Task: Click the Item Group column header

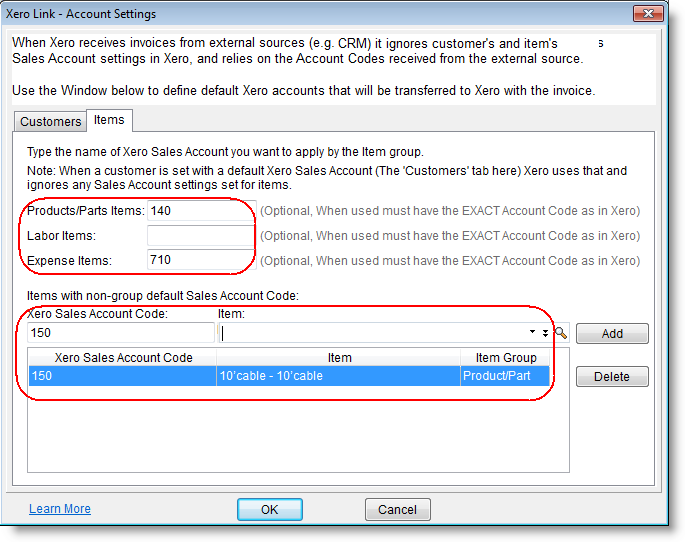Action: coord(506,357)
